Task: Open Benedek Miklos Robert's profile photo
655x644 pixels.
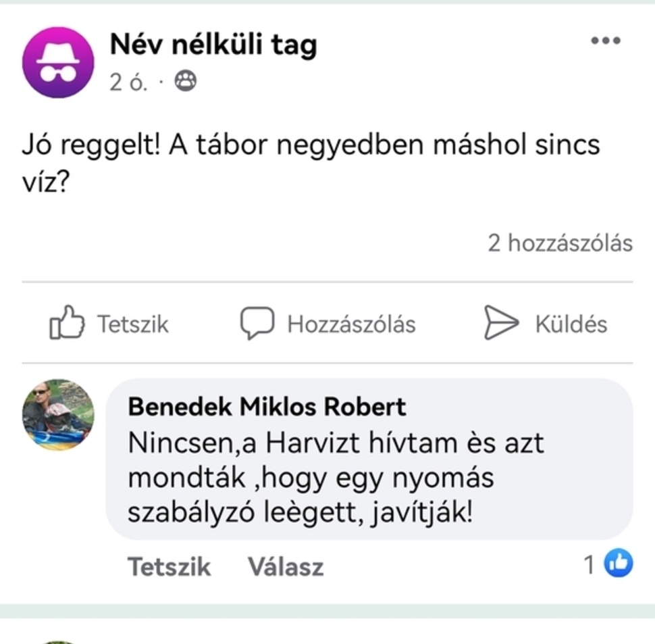Action: [58, 414]
